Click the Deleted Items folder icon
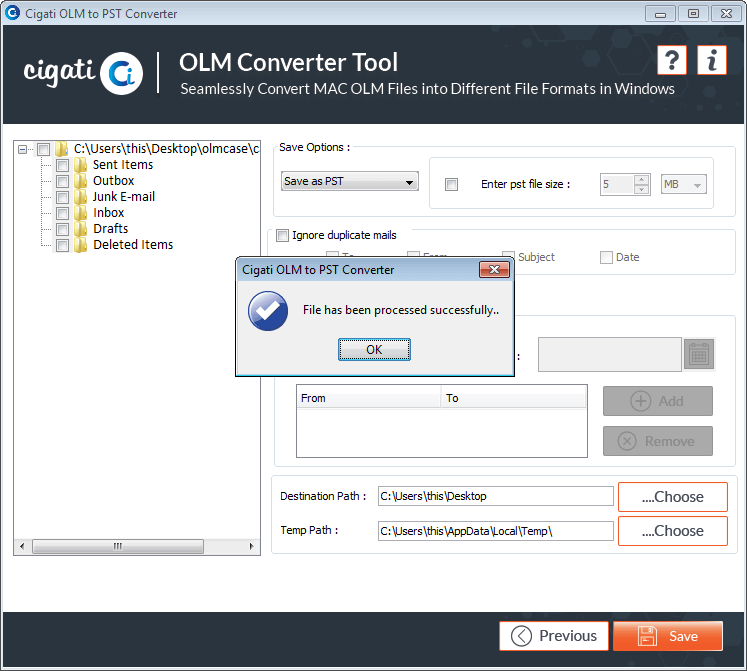The image size is (747, 671). [x=81, y=245]
